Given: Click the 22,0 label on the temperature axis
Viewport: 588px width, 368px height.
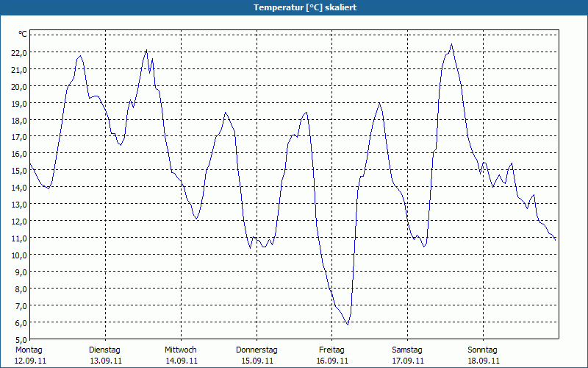Looking at the screenshot, I should point(18,52).
